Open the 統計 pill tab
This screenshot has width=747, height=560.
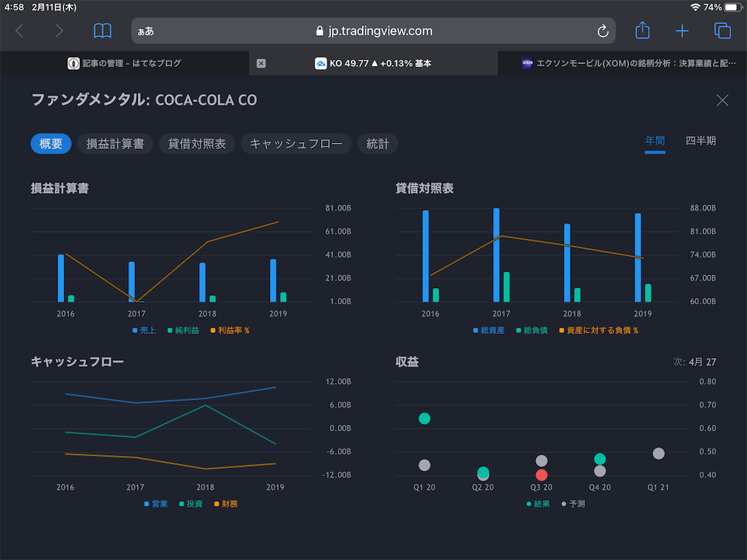point(377,144)
